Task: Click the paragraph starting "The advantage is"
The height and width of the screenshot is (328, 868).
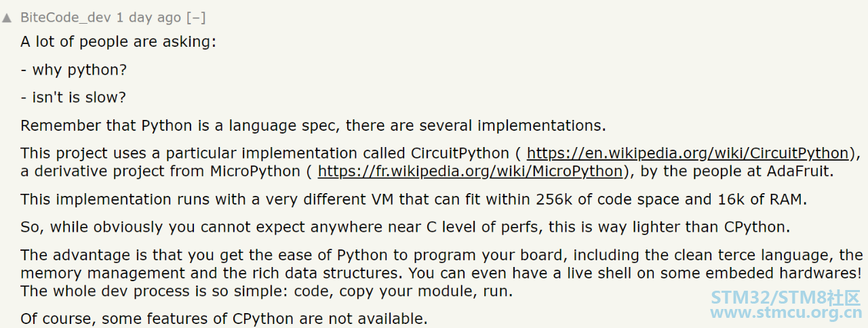Action: tap(441, 273)
